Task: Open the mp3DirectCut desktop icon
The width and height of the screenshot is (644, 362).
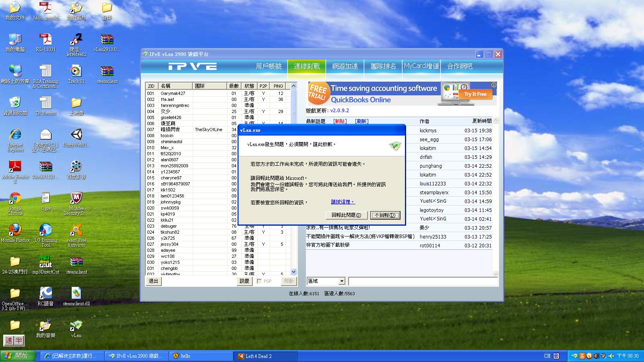Action: coord(45,262)
